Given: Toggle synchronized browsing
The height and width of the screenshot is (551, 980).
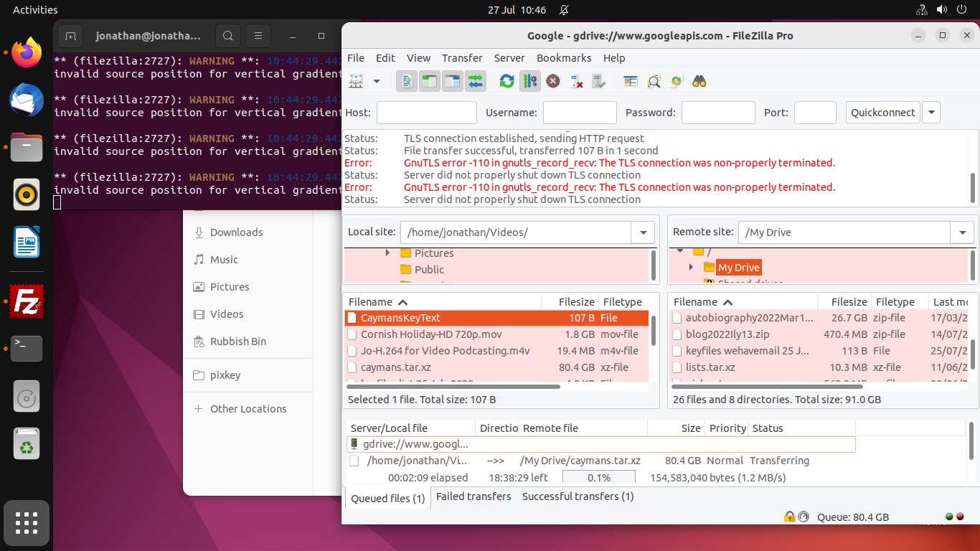Looking at the screenshot, I should pos(677,81).
